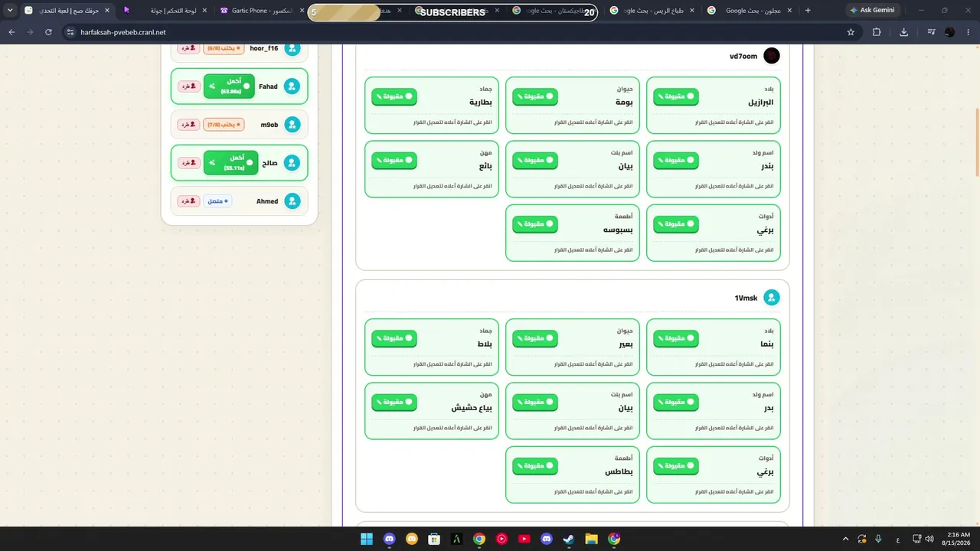Viewport: 980px width, 551px height.
Task: Open the media controls toolbar icon
Action: tap(931, 32)
